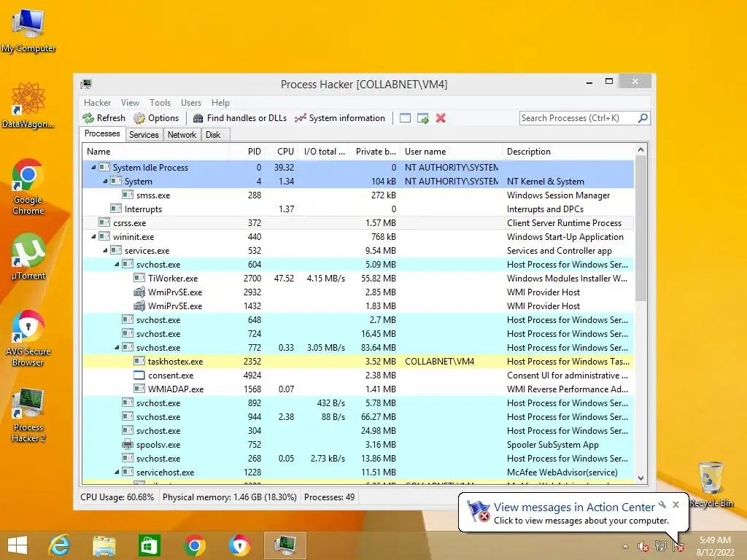Image resolution: width=747 pixels, height=560 pixels.
Task: Open the View menu
Action: point(130,103)
